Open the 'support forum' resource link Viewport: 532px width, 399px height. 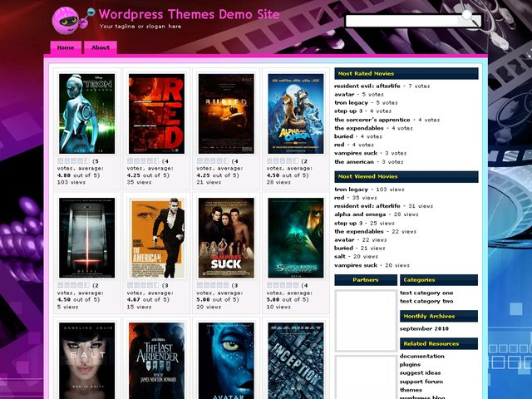pos(421,382)
